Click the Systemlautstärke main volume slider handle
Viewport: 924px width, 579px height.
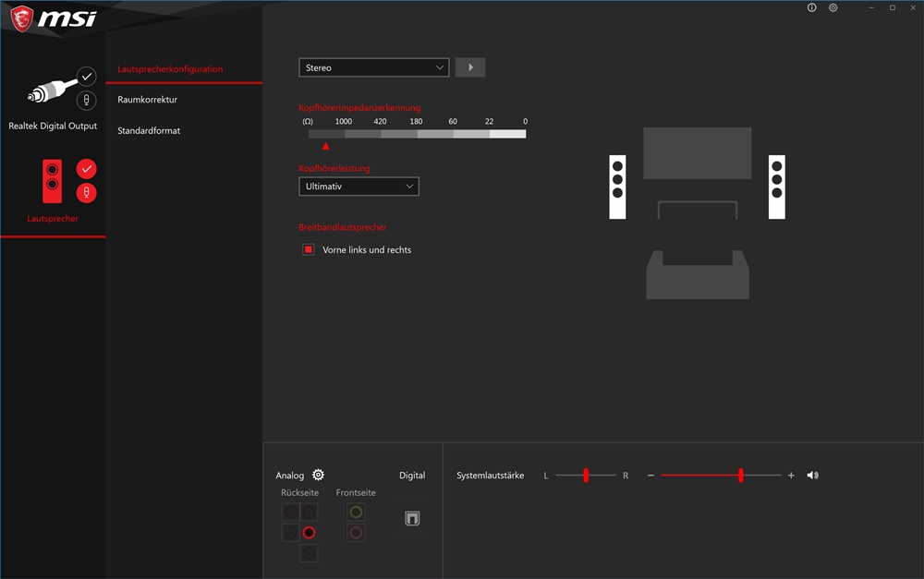tap(741, 476)
